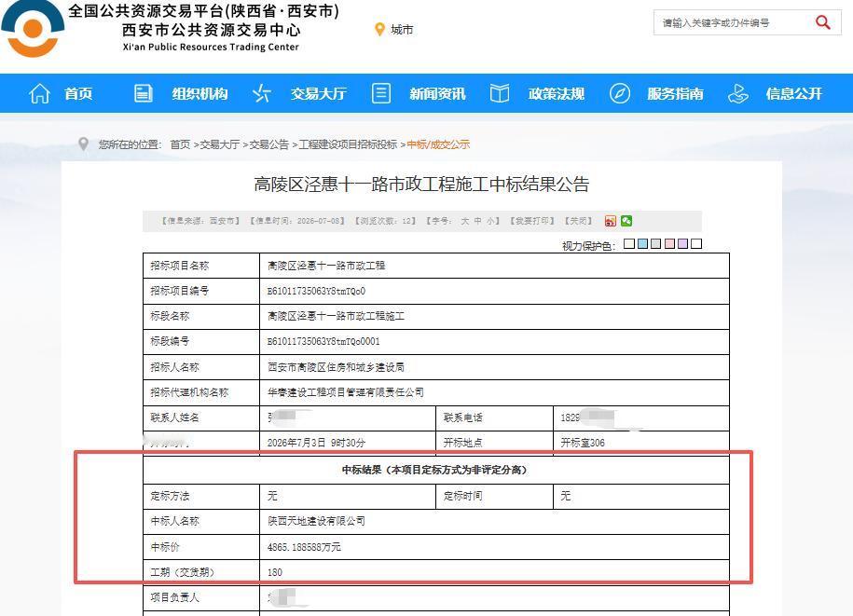Set font size to 大
Image resolution: width=853 pixels, height=616 pixels.
[x=465, y=221]
